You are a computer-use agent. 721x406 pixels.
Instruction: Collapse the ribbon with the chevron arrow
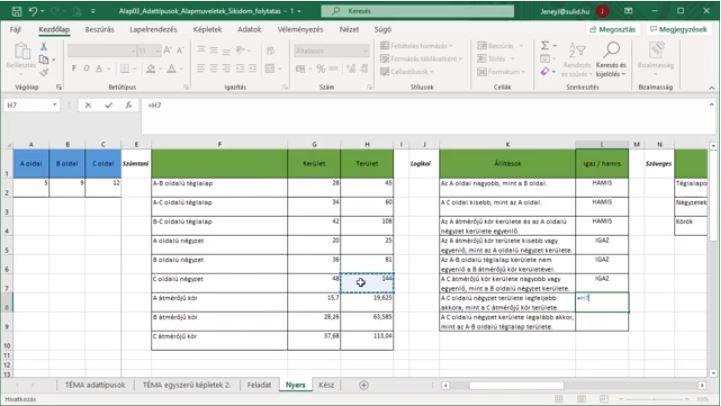(711, 88)
